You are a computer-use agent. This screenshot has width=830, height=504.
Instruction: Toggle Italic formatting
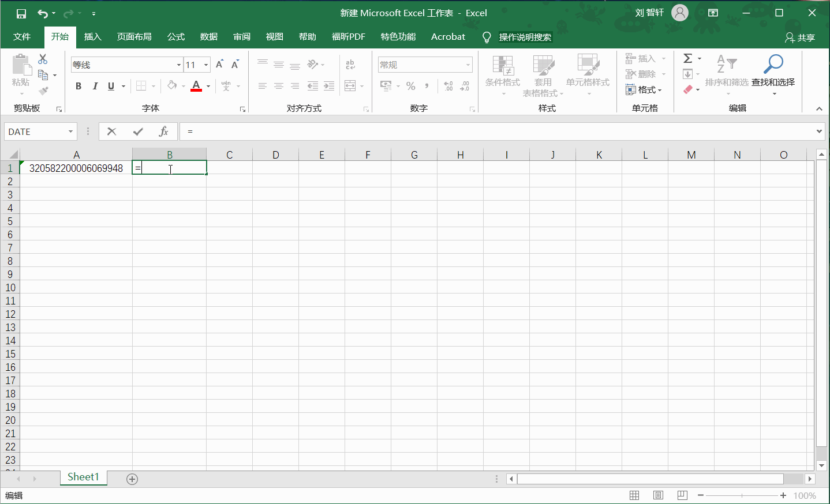click(95, 86)
